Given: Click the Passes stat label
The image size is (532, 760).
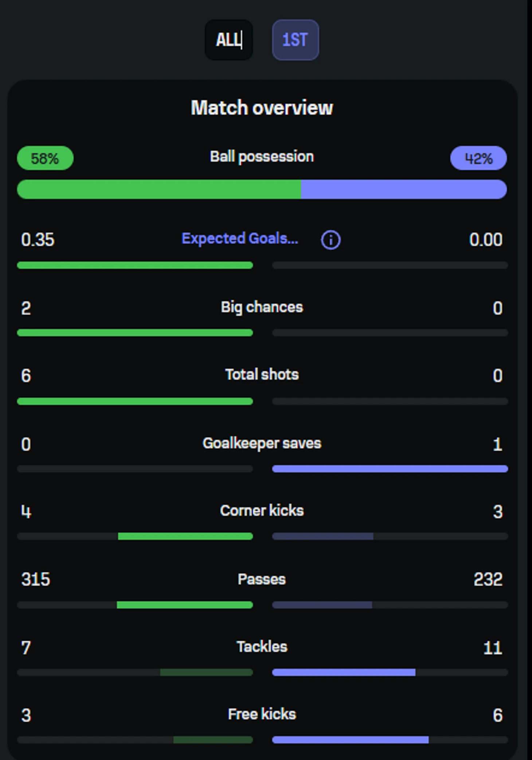Looking at the screenshot, I should [262, 579].
